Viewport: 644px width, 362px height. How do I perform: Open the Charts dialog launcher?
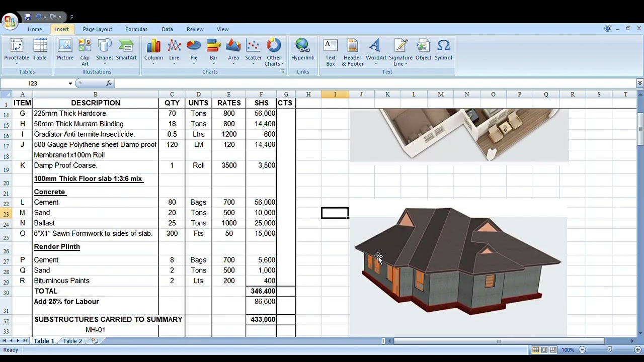point(283,72)
